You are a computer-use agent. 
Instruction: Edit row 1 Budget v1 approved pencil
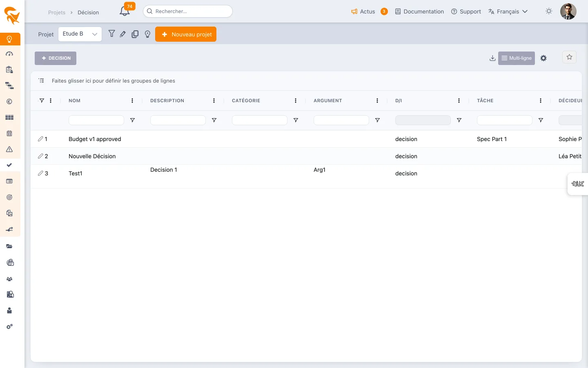tap(40, 139)
